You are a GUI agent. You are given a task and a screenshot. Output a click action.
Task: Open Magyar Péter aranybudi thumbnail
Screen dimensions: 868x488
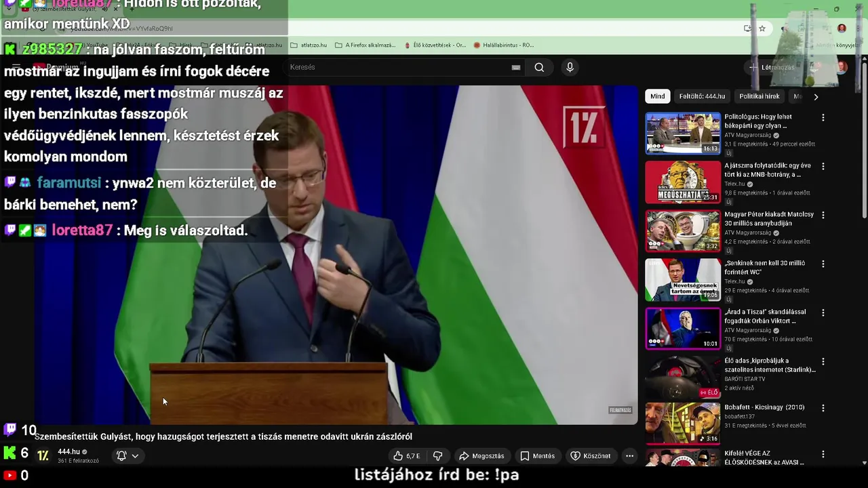683,231
